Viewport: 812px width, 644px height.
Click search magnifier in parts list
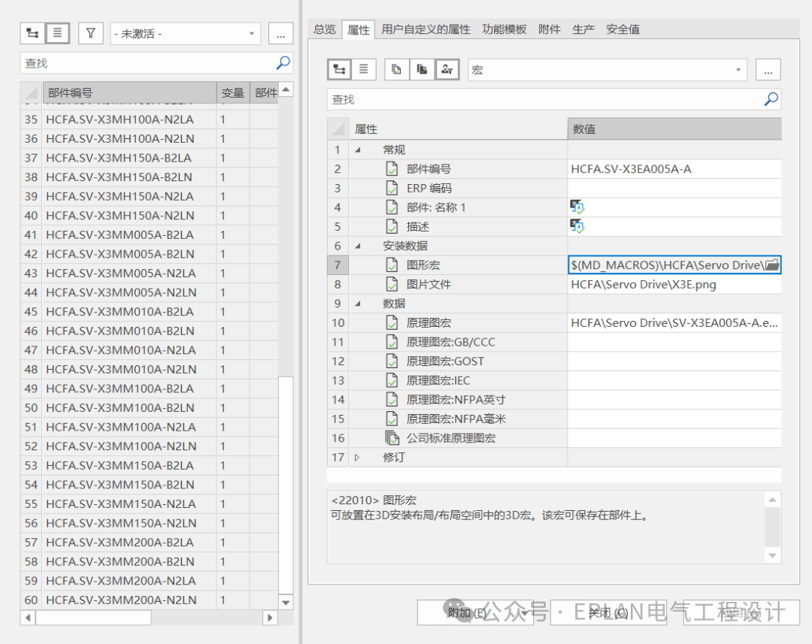point(283,63)
